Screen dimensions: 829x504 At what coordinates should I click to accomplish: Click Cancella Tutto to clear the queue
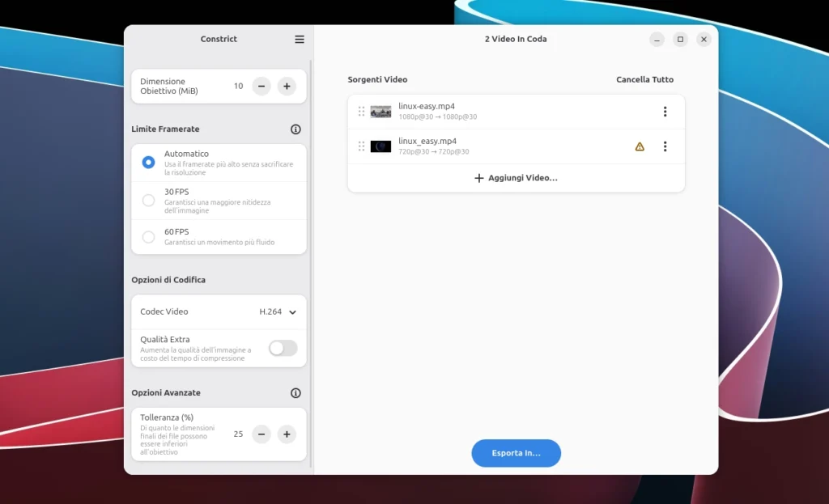[644, 80]
